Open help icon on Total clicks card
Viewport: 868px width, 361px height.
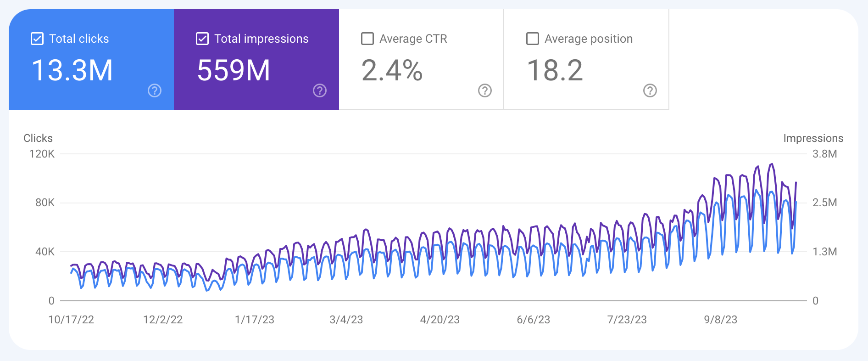click(155, 90)
